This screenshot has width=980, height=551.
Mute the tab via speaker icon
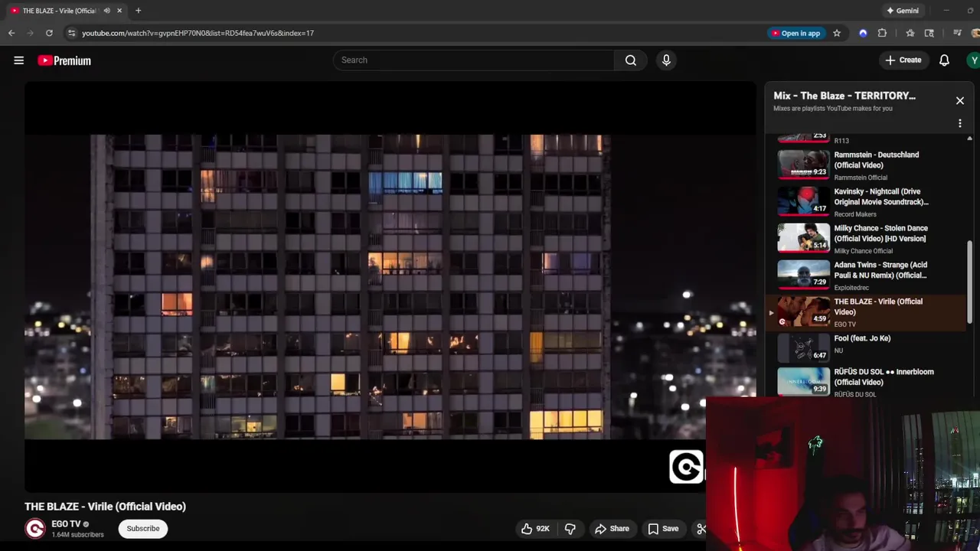point(106,11)
